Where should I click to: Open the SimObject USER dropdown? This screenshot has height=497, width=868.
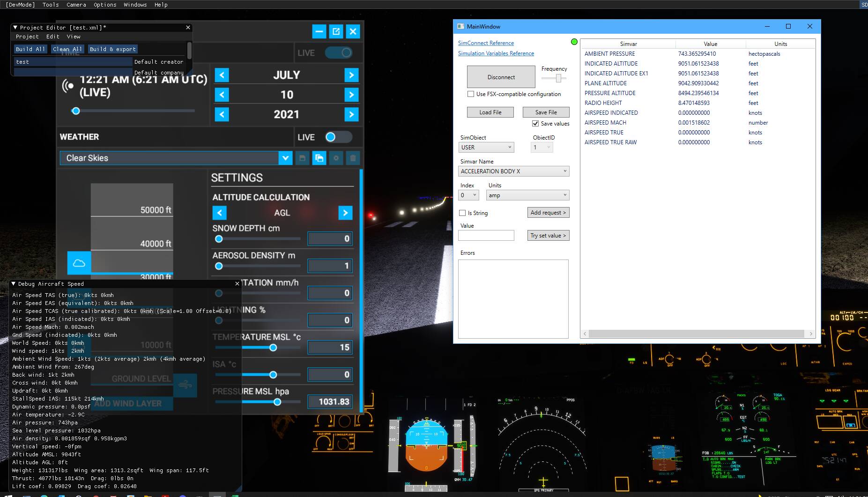click(x=486, y=147)
